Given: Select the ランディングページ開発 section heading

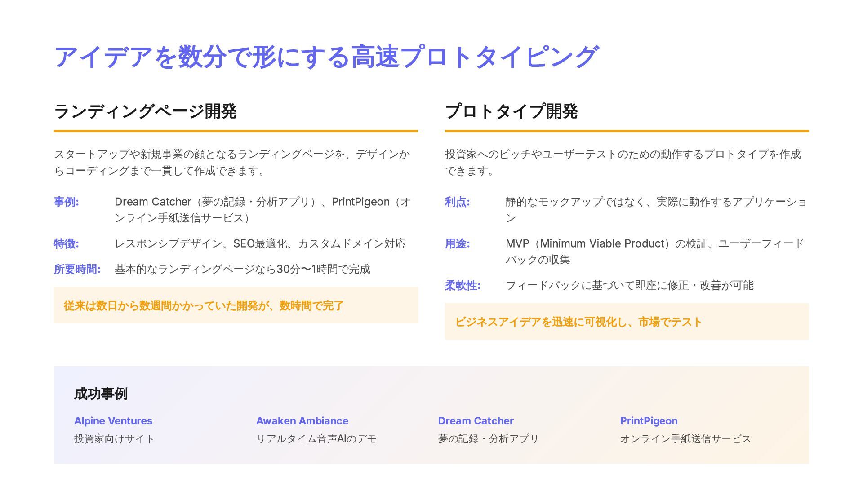Looking at the screenshot, I should click(145, 111).
